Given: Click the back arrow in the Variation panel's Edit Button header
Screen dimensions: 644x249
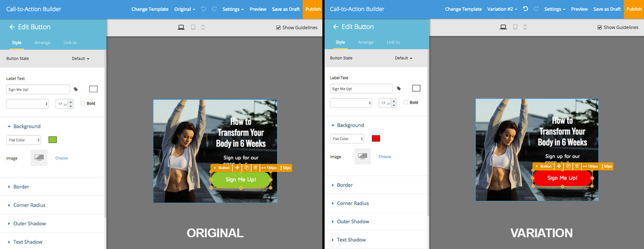Looking at the screenshot, I should pyautogui.click(x=335, y=27).
